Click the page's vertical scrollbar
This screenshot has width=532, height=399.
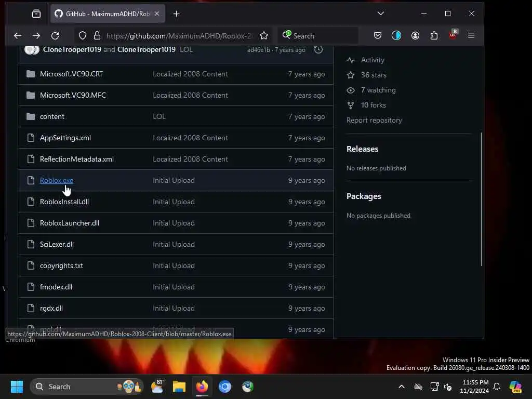482,199
